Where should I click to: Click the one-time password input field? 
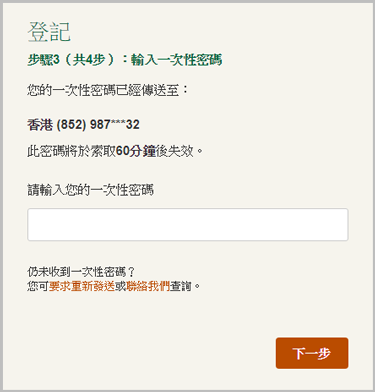point(188,224)
